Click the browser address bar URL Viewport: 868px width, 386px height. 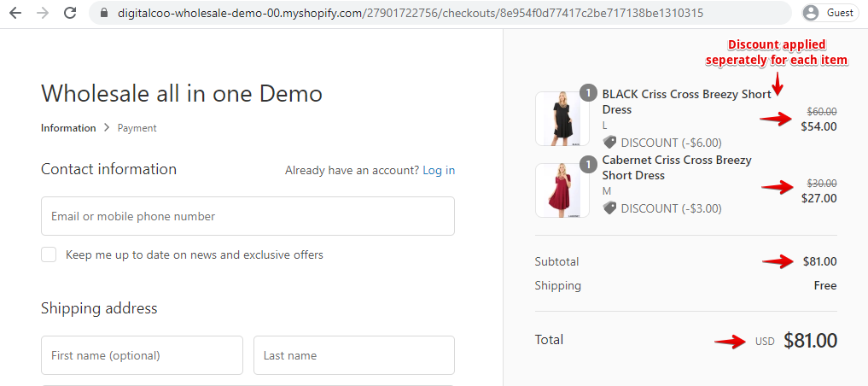click(x=411, y=13)
